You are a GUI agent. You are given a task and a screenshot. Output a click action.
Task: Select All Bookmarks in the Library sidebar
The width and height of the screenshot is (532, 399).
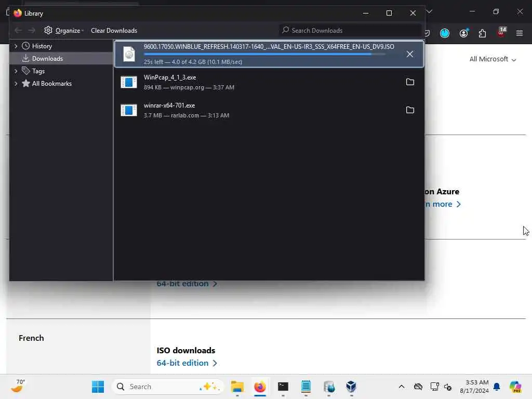[51, 84]
